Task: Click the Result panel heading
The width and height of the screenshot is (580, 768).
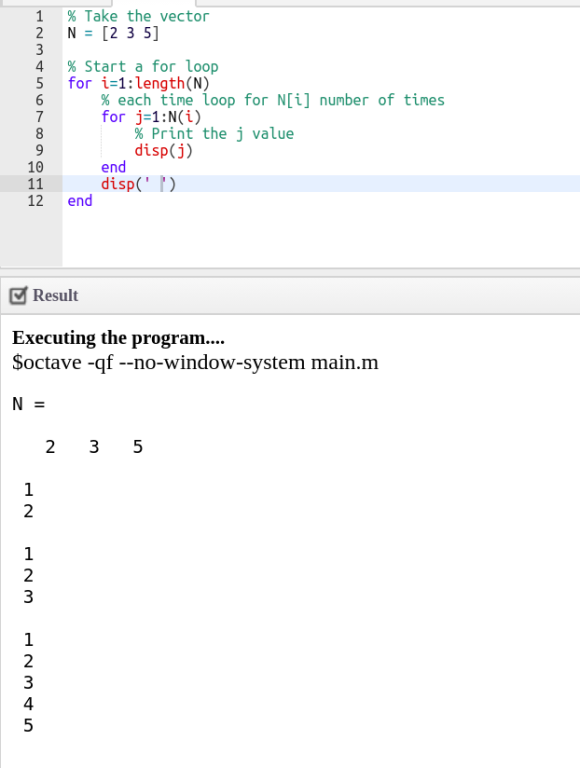Action: (55, 295)
